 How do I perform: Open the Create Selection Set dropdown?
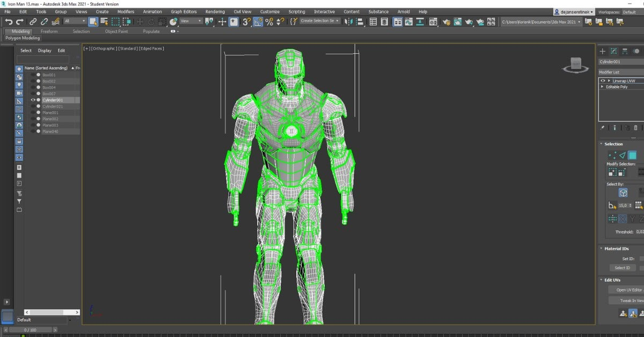click(x=317, y=21)
